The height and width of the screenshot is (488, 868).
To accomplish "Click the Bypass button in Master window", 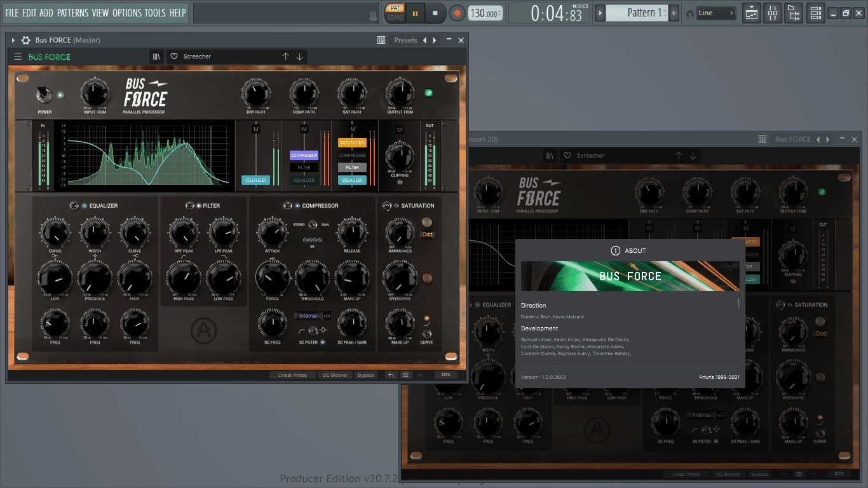I will coord(366,375).
